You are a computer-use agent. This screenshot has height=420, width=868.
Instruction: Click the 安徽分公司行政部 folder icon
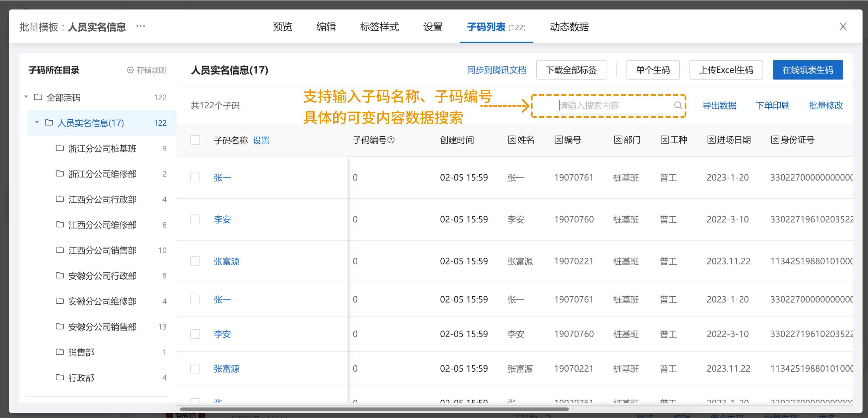point(60,276)
